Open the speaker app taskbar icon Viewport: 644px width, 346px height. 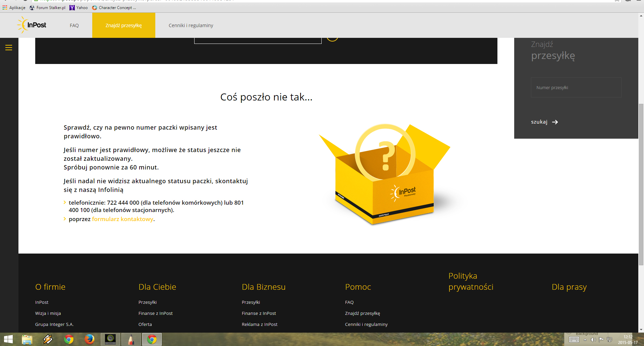point(110,339)
